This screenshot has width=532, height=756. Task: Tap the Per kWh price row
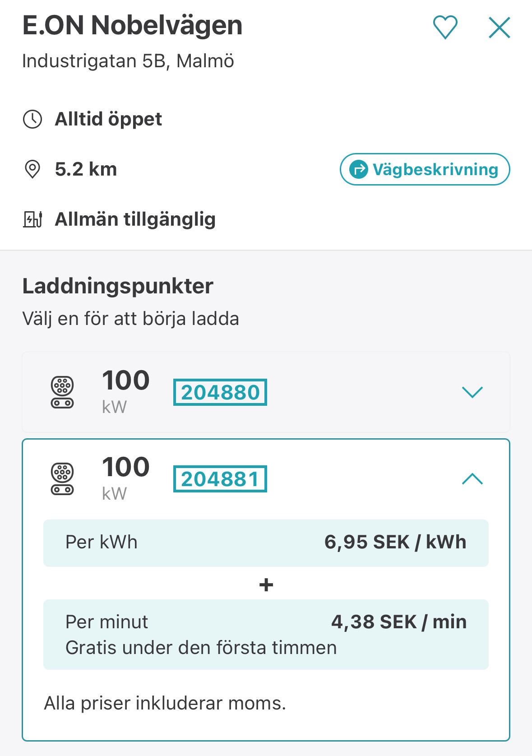(x=266, y=543)
